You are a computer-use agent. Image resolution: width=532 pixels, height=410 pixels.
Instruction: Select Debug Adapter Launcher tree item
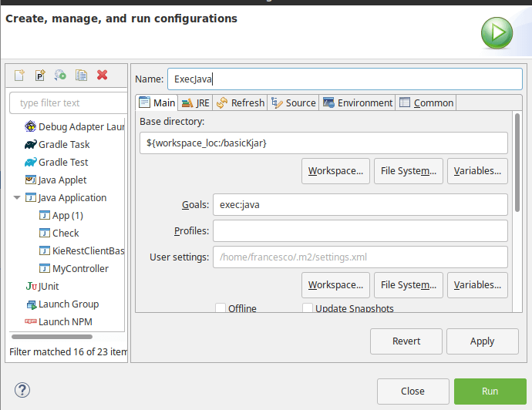pos(82,127)
